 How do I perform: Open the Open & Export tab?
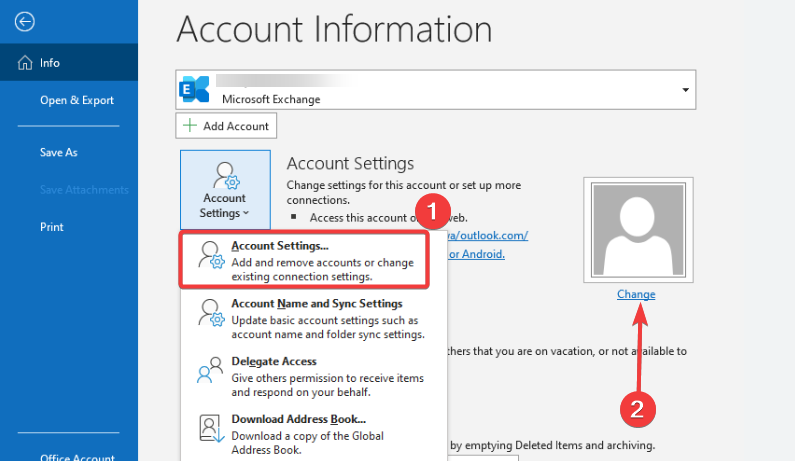pos(77,100)
